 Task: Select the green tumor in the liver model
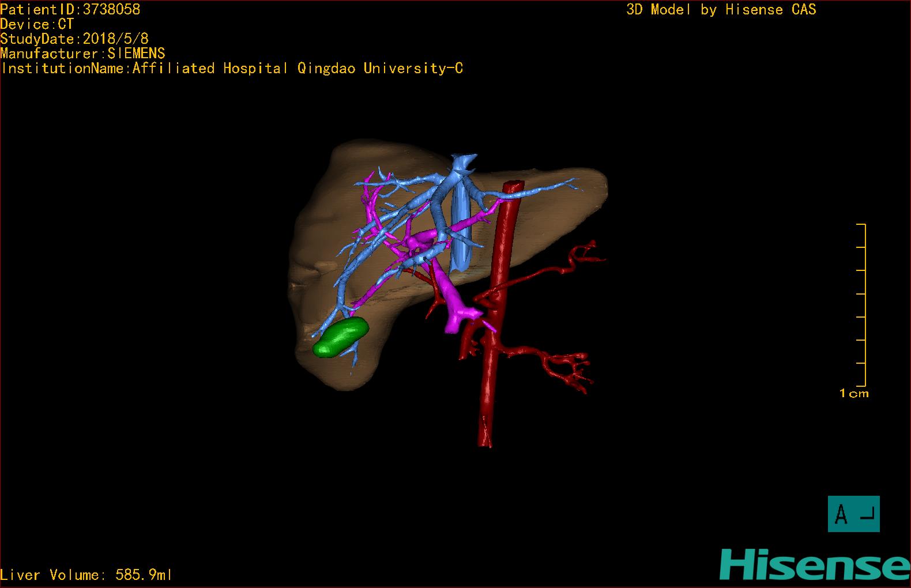[341, 337]
